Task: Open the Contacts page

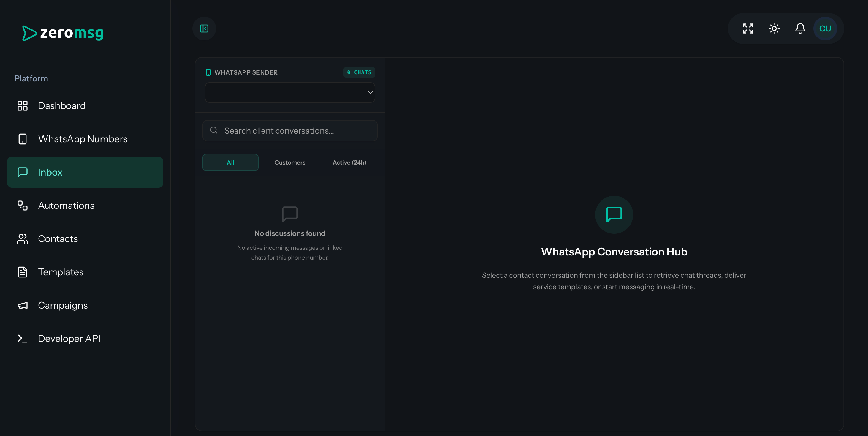Action: (x=85, y=239)
